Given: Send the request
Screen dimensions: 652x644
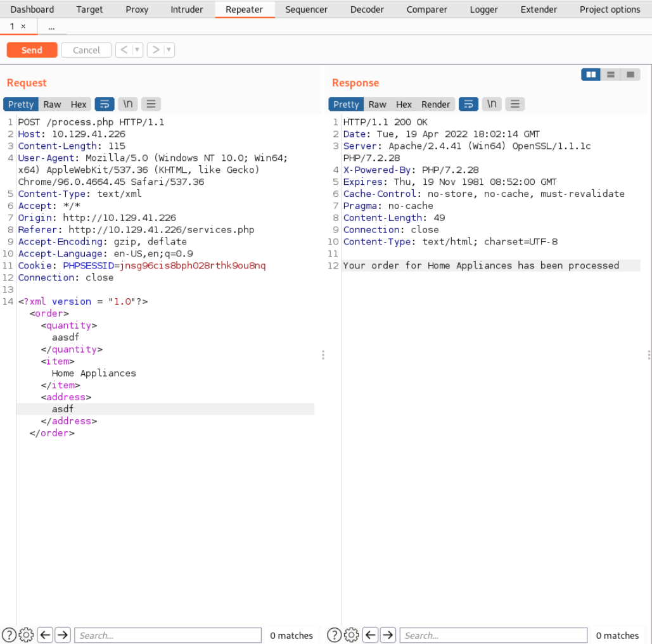Looking at the screenshot, I should click(x=32, y=50).
